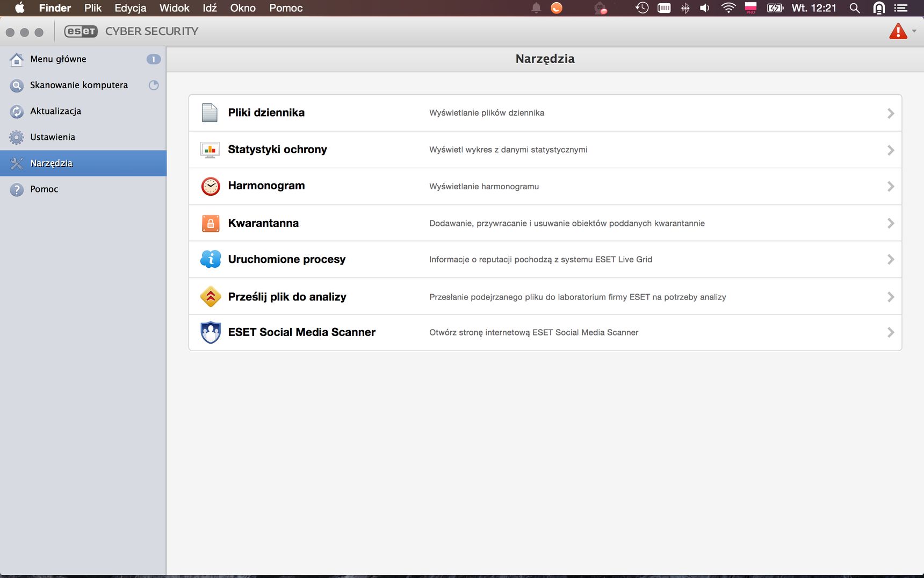Open the Pomoc menu in menu bar
Image resolution: width=924 pixels, height=578 pixels.
click(286, 8)
